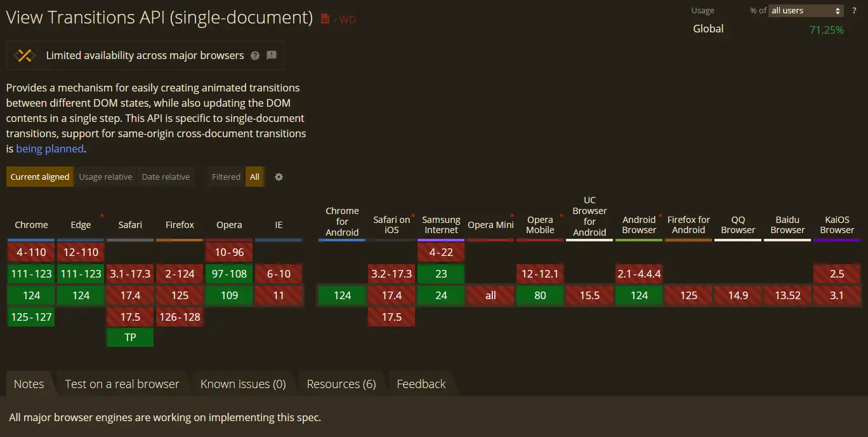Open the Test on a real browser tab

[122, 384]
